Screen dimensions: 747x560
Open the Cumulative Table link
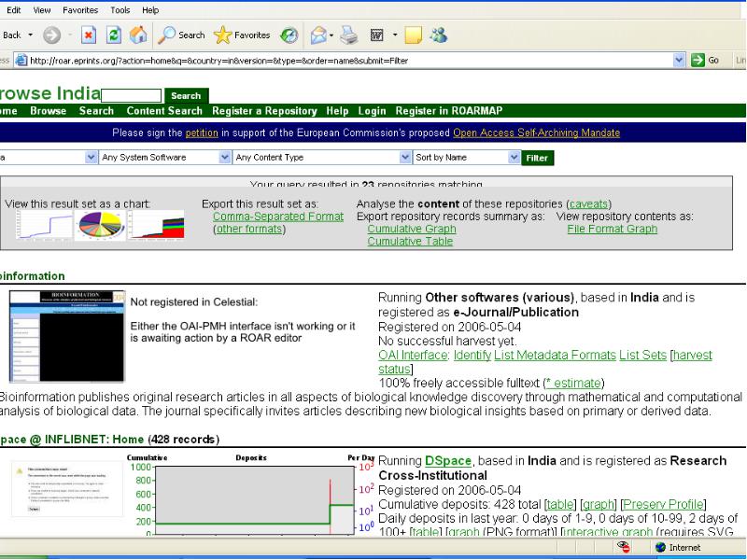click(410, 242)
